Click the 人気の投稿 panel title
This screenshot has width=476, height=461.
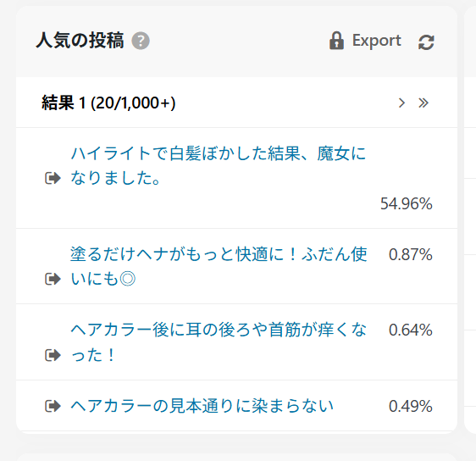(80, 41)
